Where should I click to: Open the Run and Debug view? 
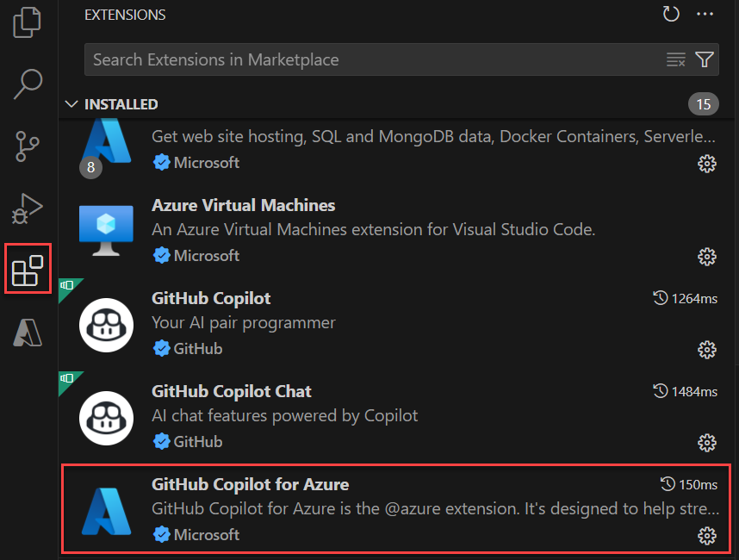click(x=27, y=208)
